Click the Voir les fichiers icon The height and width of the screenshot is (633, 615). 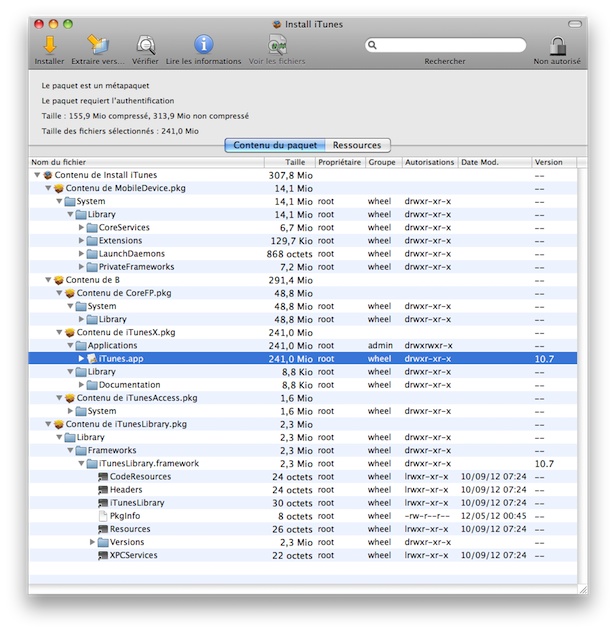(277, 45)
